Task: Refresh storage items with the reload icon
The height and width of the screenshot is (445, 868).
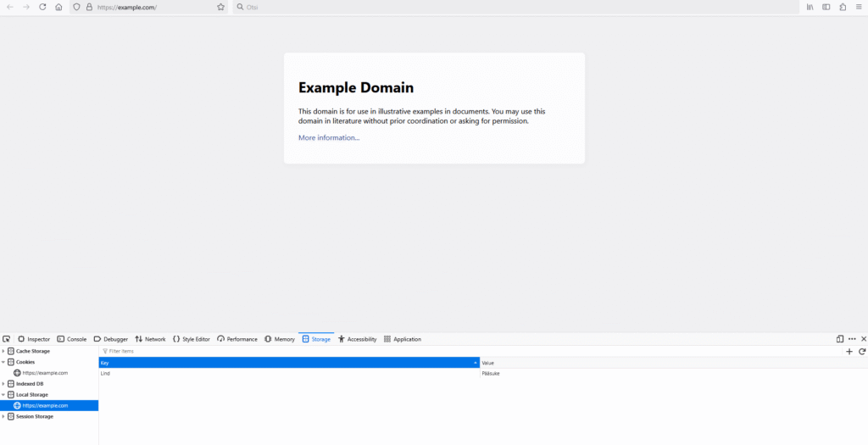Action: pos(862,351)
